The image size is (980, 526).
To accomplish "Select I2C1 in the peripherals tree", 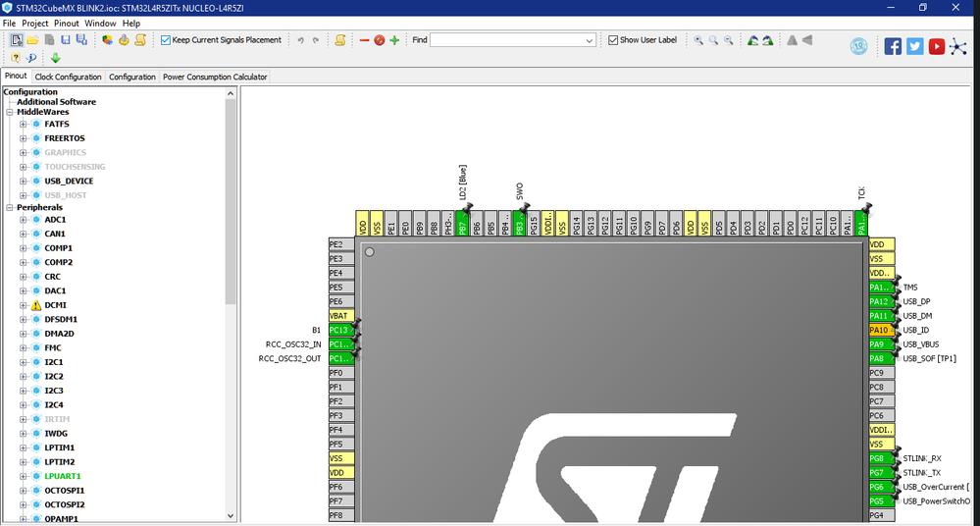I will (54, 362).
